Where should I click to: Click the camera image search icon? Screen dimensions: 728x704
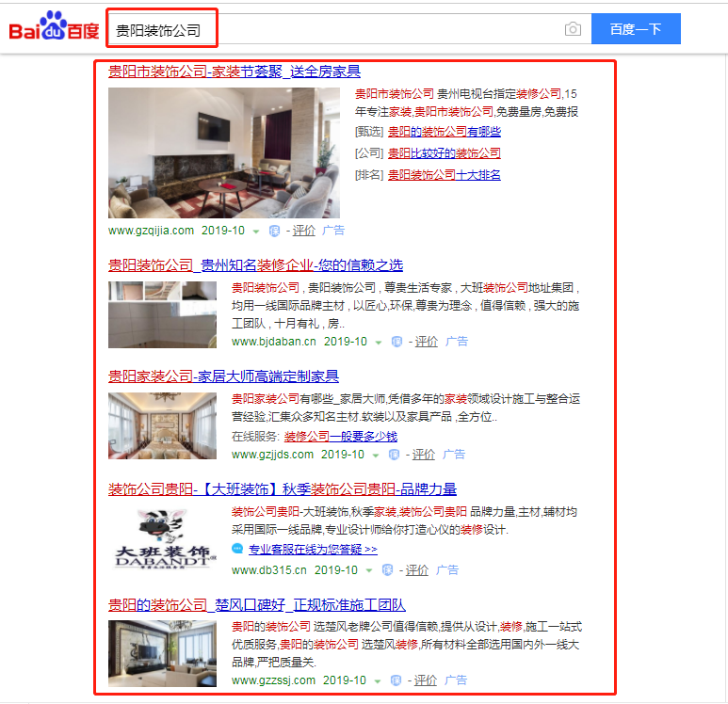pyautogui.click(x=573, y=29)
